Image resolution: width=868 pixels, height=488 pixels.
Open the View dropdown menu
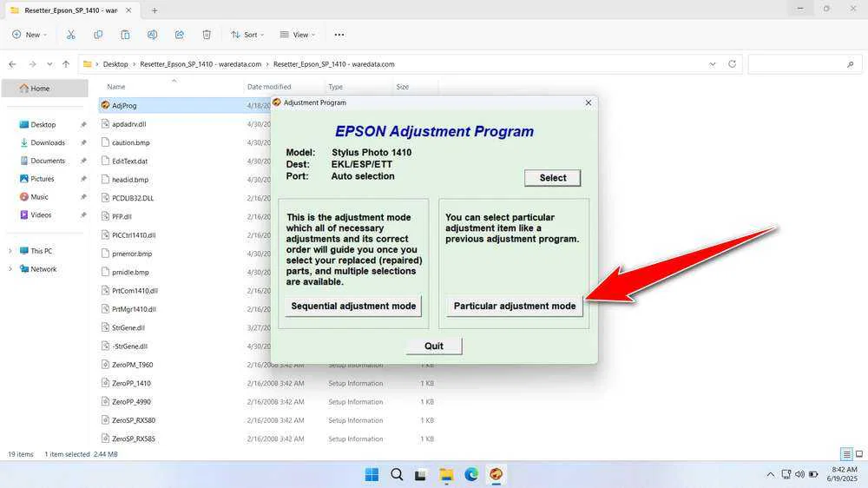point(296,35)
